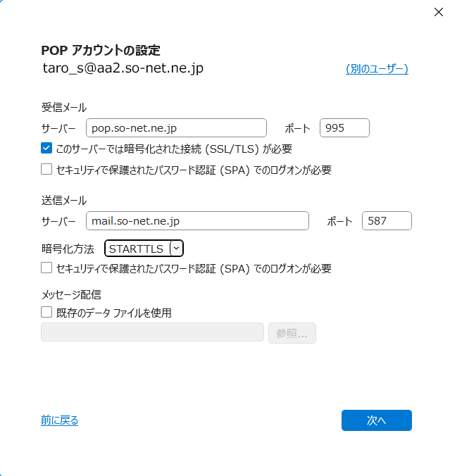Image resolution: width=450 pixels, height=476 pixels.
Task: Uncheck the SSL/TLS encrypted connection checkbox
Action: (46, 149)
